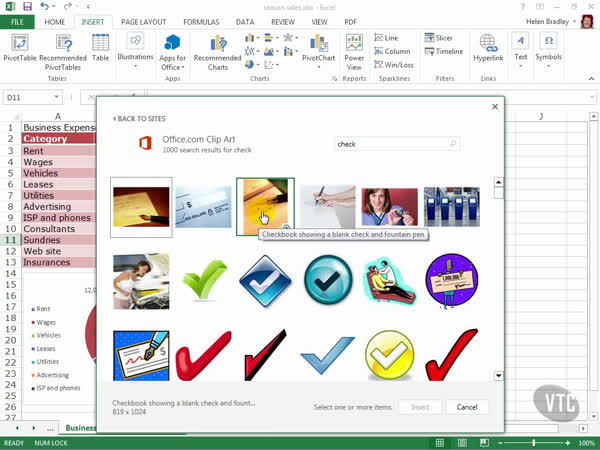600x450 pixels.
Task: Collapse the ribbon
Action: point(591,78)
